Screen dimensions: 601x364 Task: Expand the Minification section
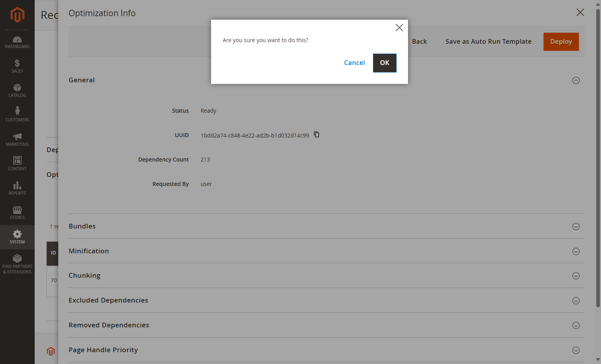576,251
